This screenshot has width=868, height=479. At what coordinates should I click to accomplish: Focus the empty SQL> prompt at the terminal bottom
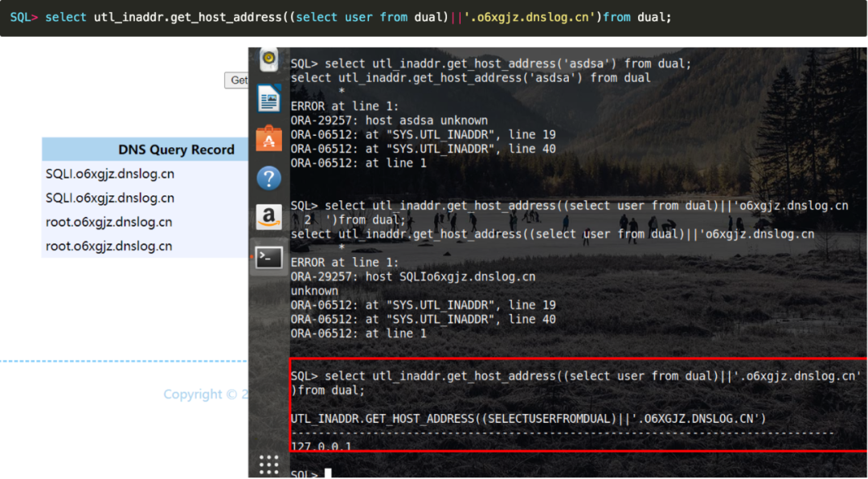pyautogui.click(x=310, y=474)
